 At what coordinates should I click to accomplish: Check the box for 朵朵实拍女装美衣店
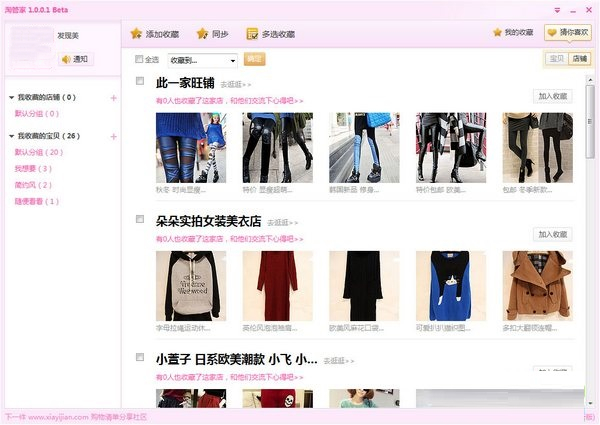point(139,218)
